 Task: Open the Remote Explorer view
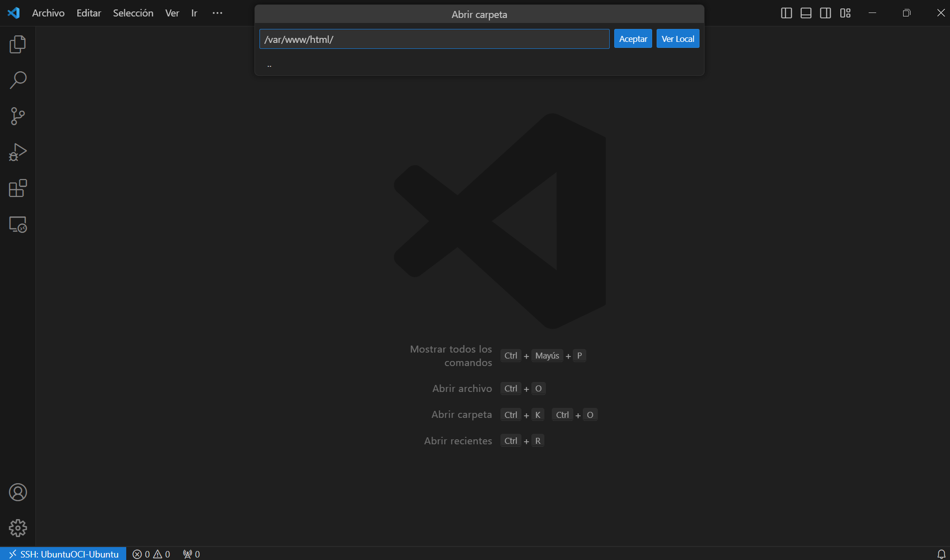coord(17,224)
